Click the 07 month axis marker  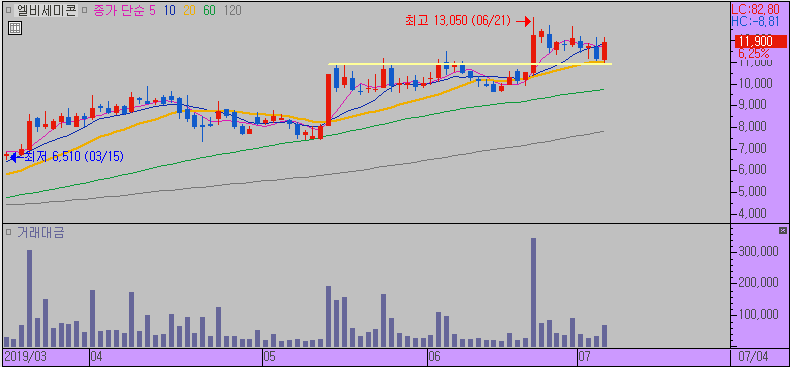[x=584, y=357]
